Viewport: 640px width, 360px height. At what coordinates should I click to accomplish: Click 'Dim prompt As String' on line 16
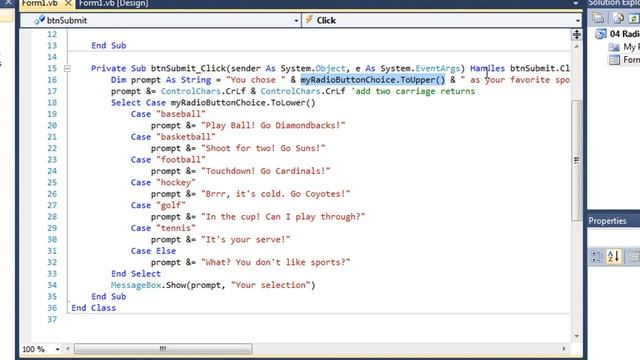tap(161, 80)
